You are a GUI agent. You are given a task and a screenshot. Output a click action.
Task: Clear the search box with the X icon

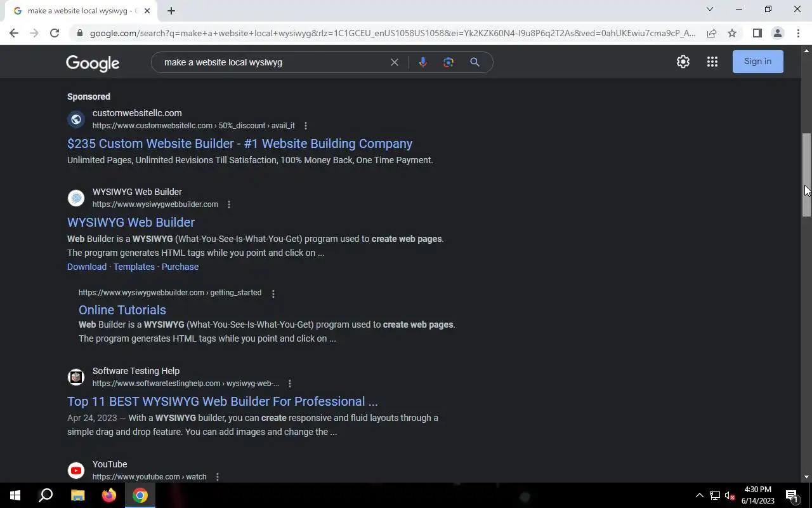[395, 62]
